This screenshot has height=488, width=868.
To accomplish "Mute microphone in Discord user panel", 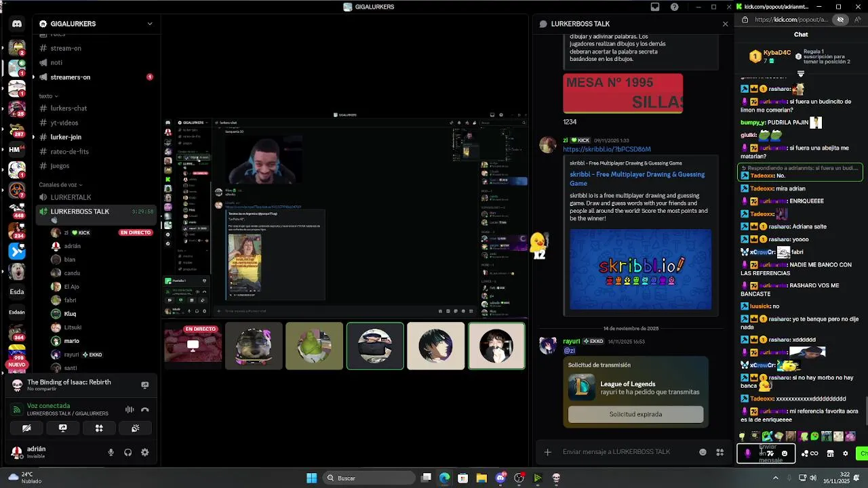I will [x=111, y=452].
